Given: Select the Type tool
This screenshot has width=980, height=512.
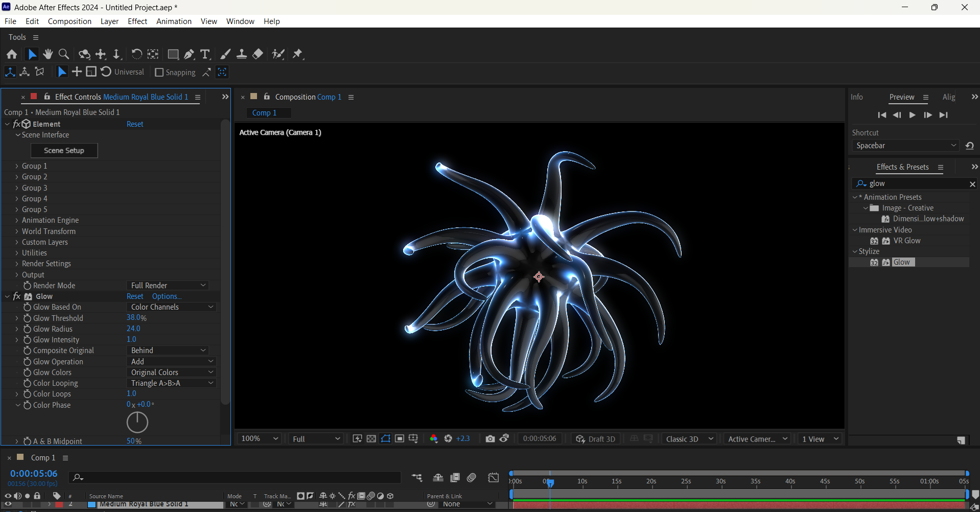Looking at the screenshot, I should 205,54.
